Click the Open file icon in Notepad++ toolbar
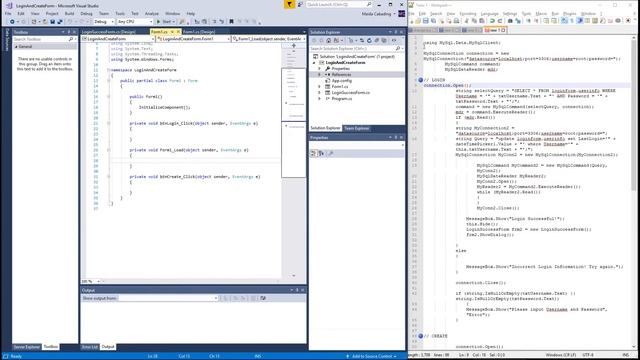The width and height of the screenshot is (640, 360). click(x=418, y=21)
